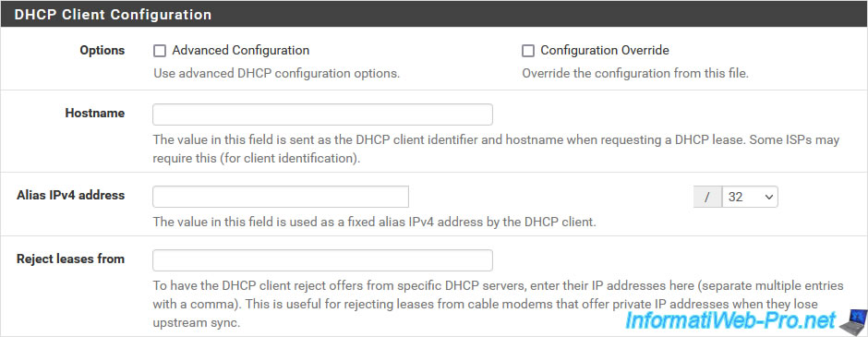Viewport: 868px width, 337px height.
Task: Focus the Reject leases from field
Action: pos(323,260)
